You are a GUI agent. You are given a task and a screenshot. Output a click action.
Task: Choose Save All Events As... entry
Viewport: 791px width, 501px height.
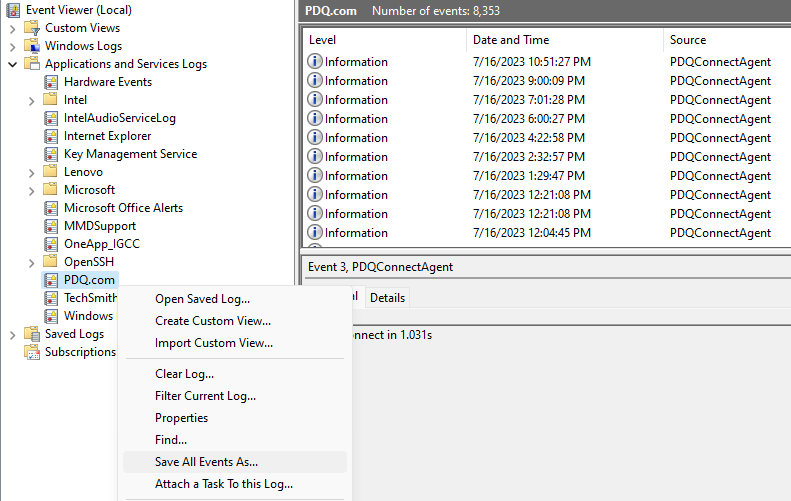[x=235, y=462]
